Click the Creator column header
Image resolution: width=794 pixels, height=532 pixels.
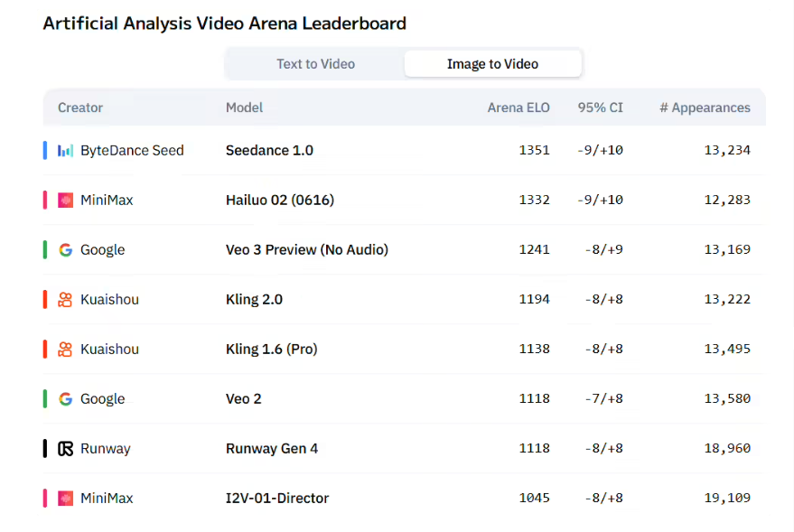80,107
